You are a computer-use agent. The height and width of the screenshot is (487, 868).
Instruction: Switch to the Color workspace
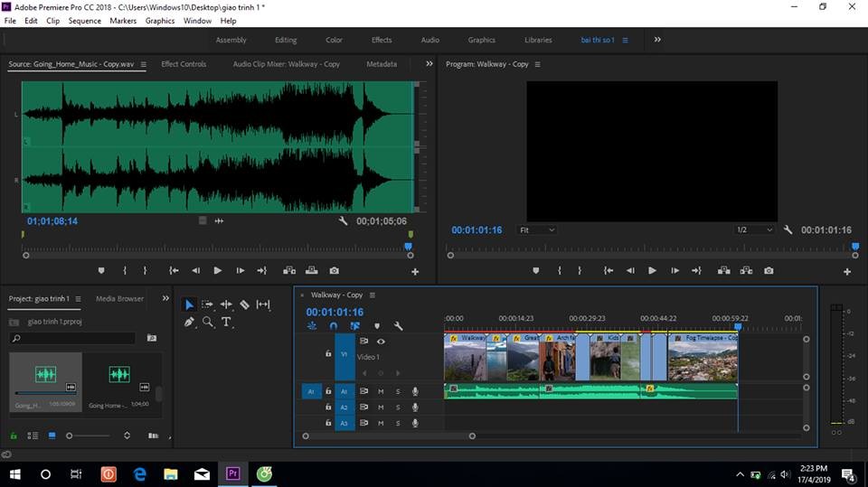click(334, 40)
